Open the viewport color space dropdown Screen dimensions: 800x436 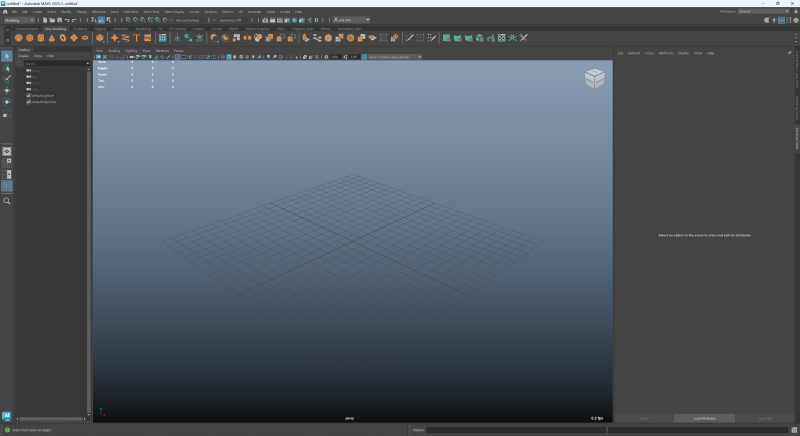tap(394, 57)
